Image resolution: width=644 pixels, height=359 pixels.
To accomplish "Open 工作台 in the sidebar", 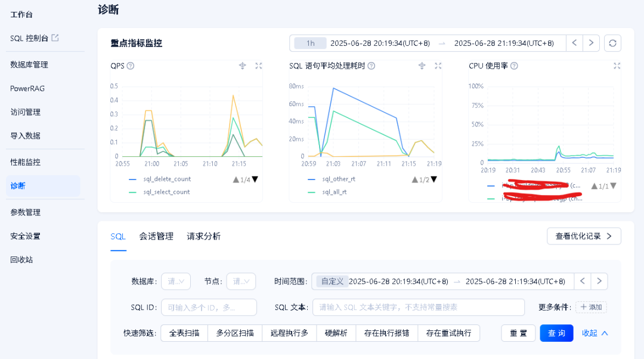I will 21,15.
